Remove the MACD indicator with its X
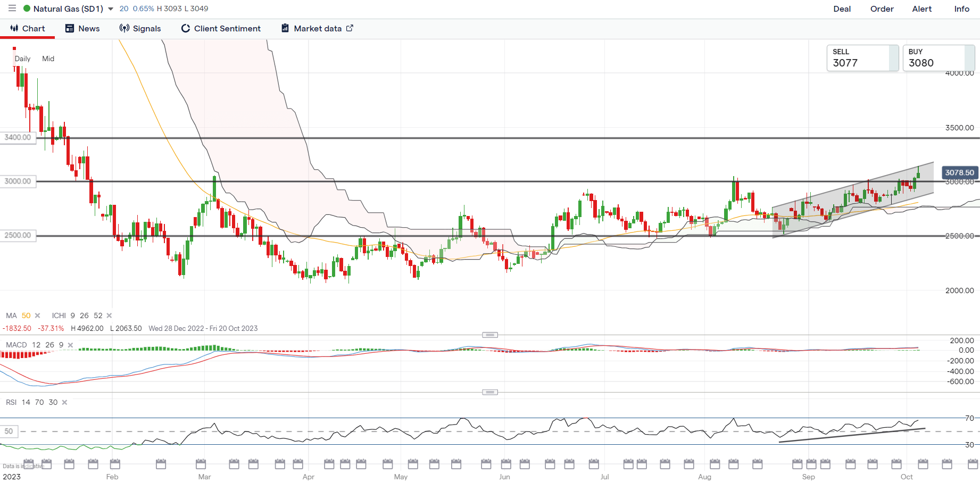 click(x=70, y=345)
